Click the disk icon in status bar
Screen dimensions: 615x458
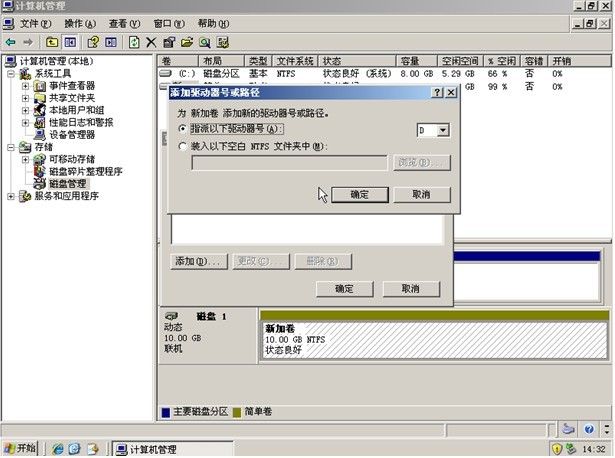tap(568, 429)
